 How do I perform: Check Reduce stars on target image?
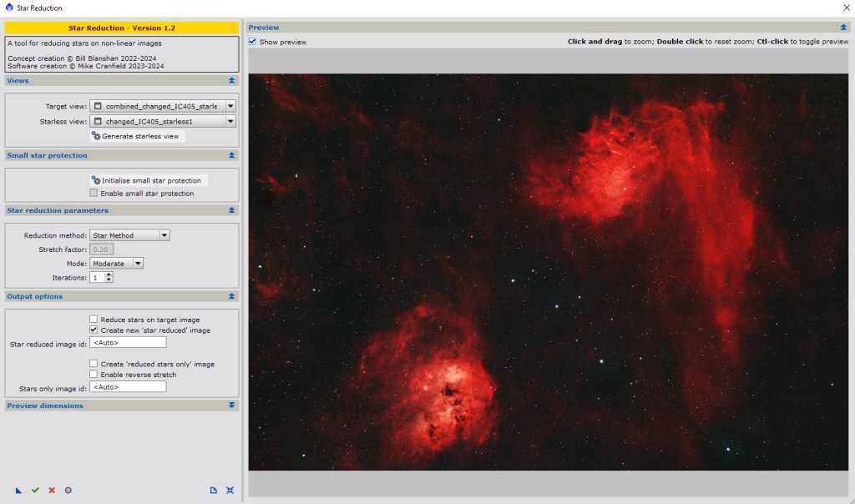(x=94, y=320)
